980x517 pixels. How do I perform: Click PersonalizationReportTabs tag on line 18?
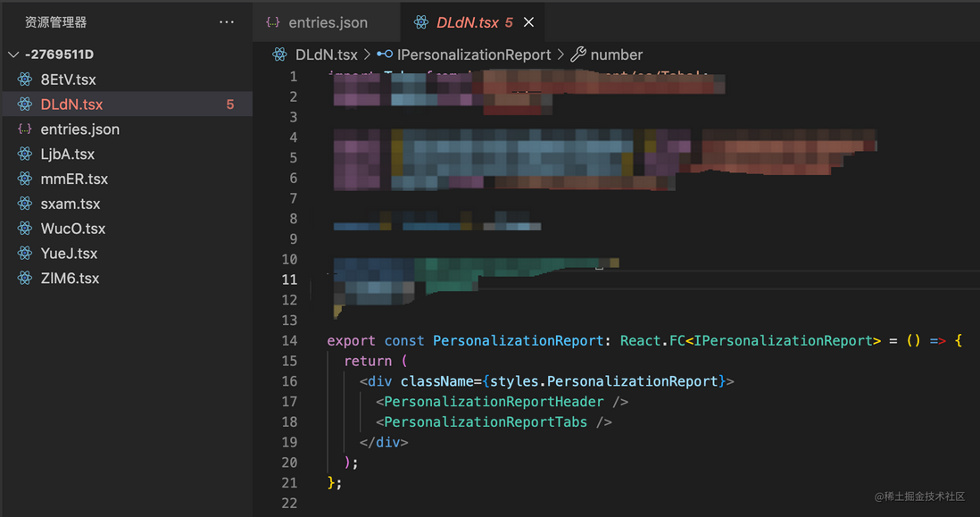coord(486,422)
